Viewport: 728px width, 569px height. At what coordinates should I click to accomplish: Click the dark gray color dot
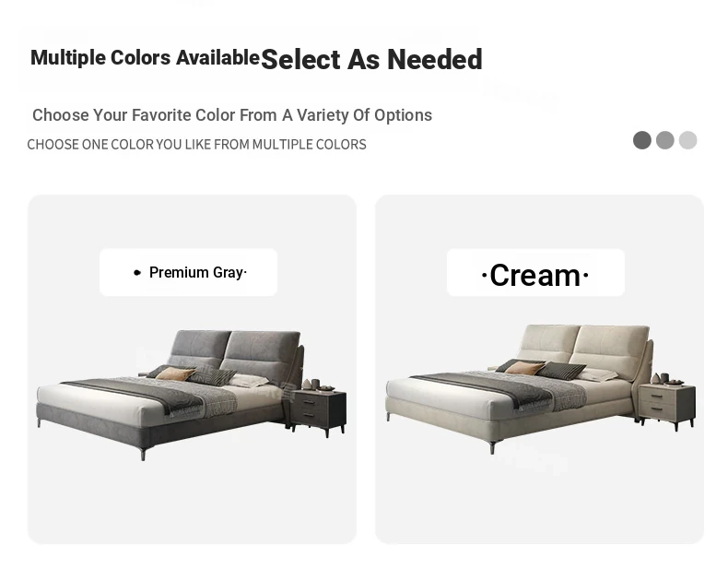coord(642,140)
